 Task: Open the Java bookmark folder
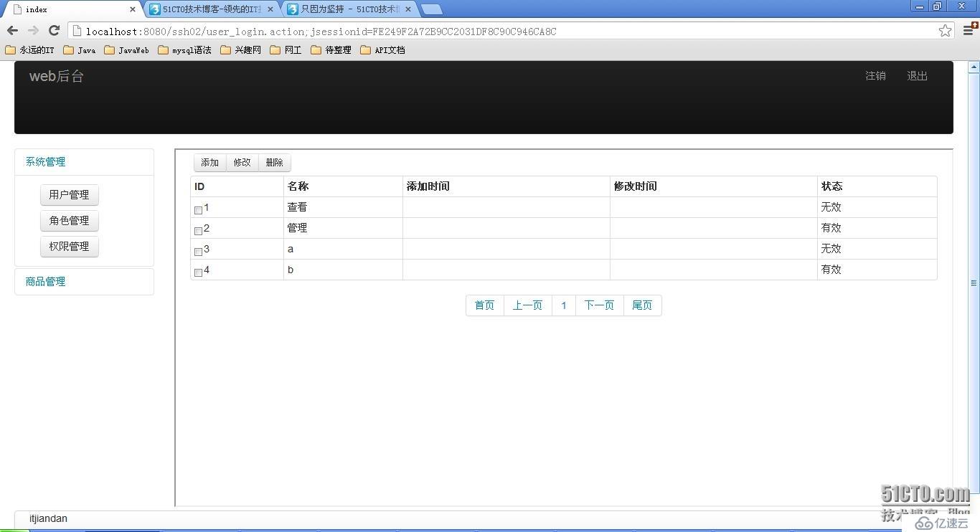pos(80,50)
